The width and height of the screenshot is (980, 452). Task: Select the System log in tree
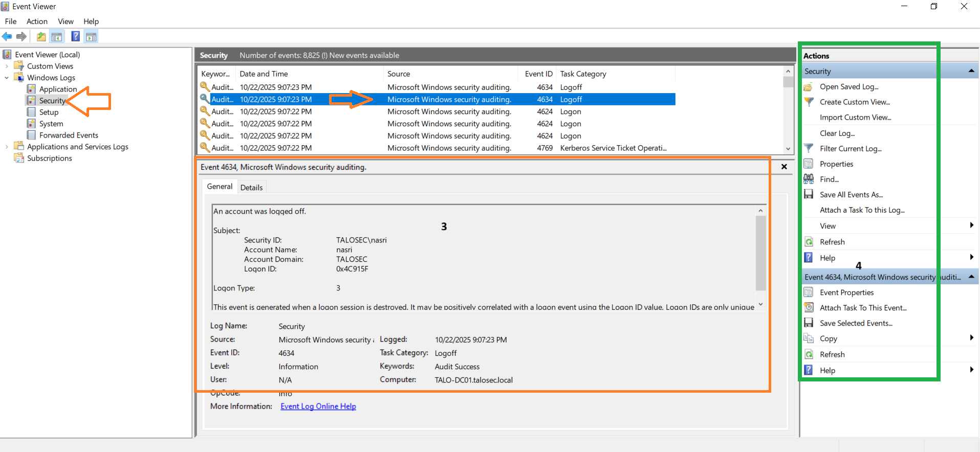coord(51,124)
